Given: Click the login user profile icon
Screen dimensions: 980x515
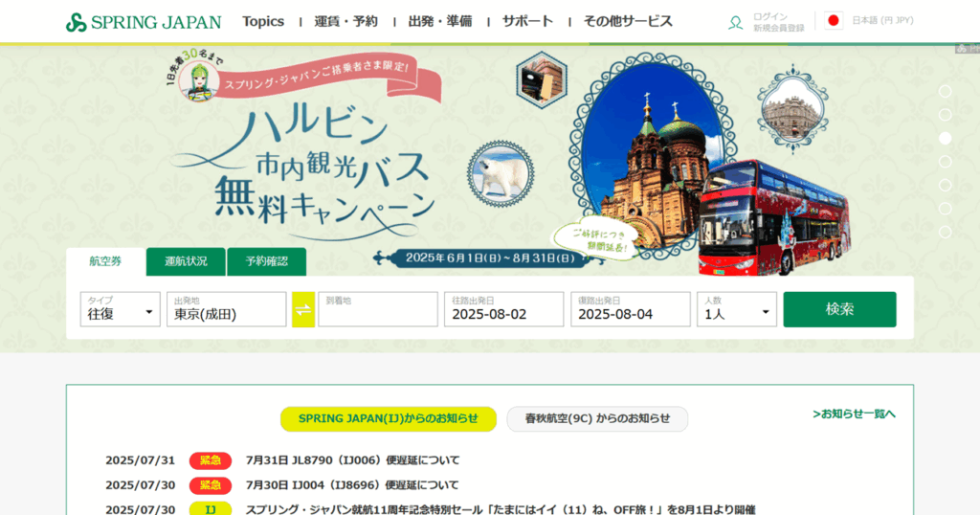Looking at the screenshot, I should point(735,22).
